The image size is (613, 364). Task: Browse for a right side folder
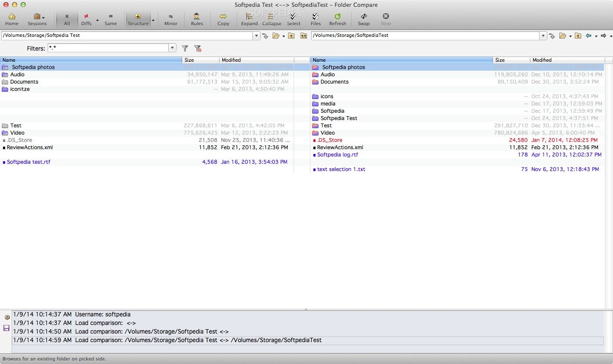pos(562,36)
